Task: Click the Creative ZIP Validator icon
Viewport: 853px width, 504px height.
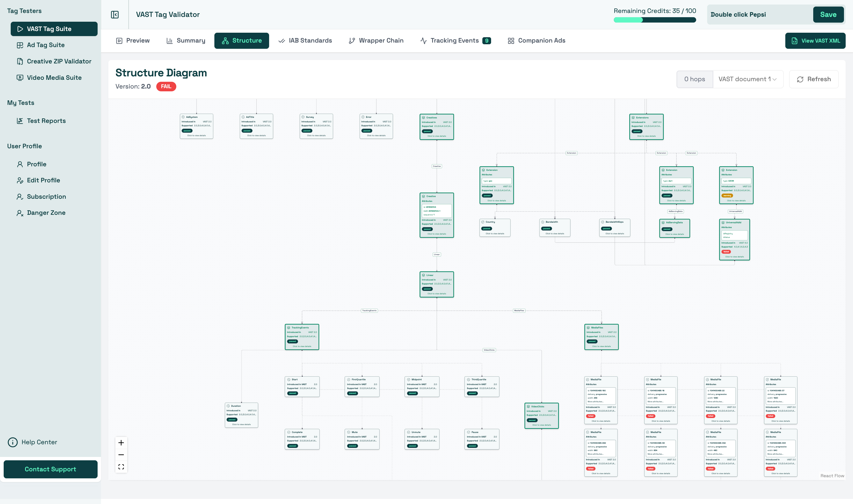Action: click(x=20, y=61)
